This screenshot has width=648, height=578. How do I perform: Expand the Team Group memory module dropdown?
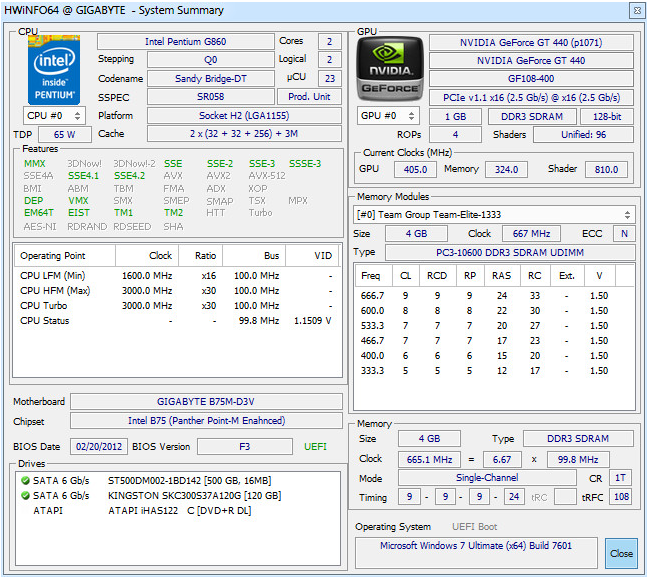point(494,214)
